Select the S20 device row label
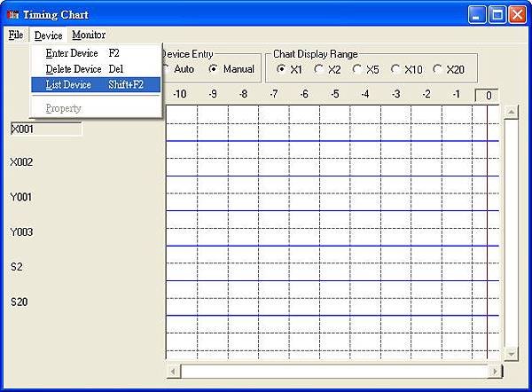Screen dimensions: 532x392 (x=19, y=302)
